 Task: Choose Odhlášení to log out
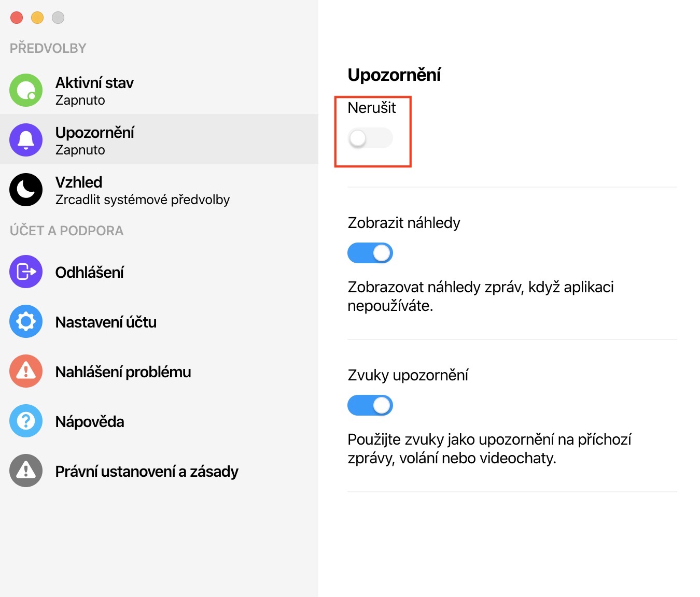point(90,273)
